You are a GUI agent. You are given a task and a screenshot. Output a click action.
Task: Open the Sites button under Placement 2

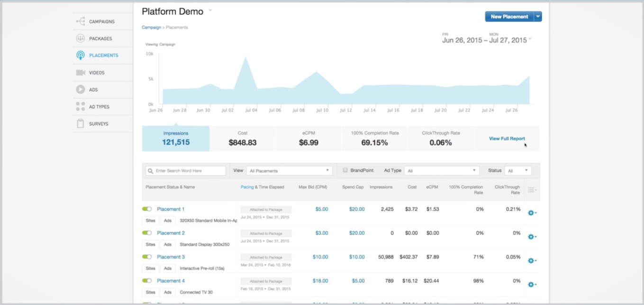point(150,245)
